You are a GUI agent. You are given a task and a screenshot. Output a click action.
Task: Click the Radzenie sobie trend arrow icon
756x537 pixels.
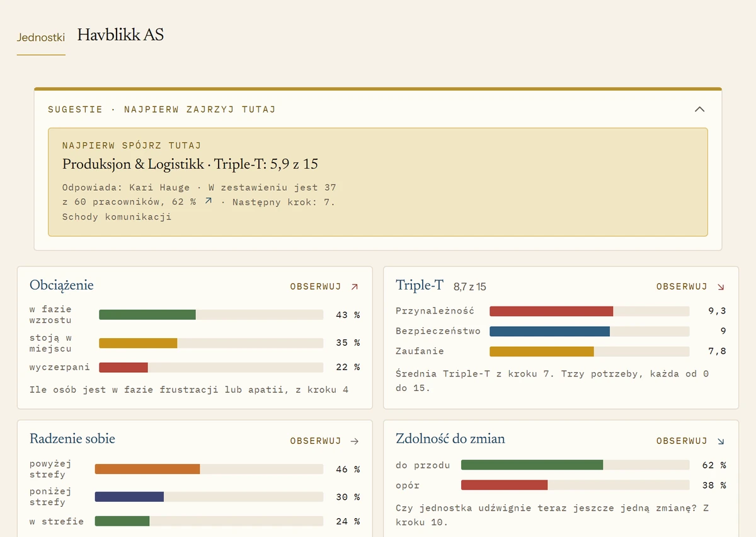(354, 441)
